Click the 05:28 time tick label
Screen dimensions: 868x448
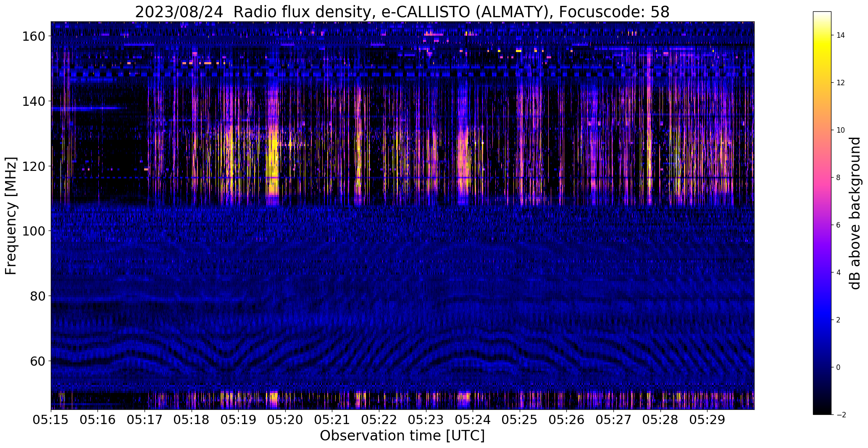tap(660, 419)
